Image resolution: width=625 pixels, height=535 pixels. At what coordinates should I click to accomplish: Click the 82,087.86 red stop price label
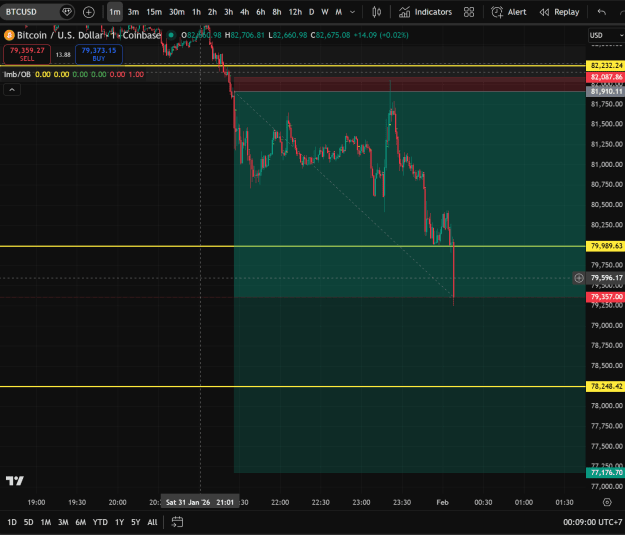pyautogui.click(x=605, y=77)
